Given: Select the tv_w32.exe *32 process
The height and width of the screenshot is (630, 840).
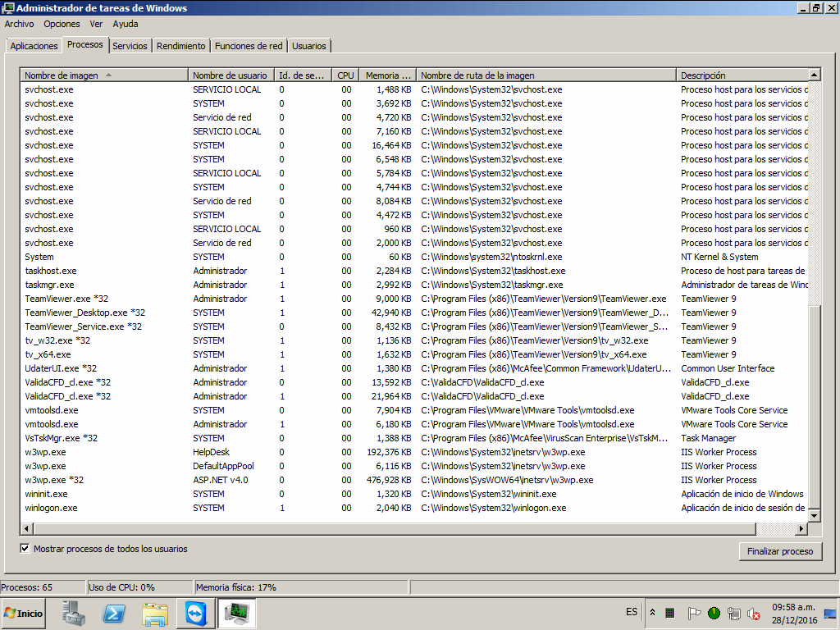Looking at the screenshot, I should click(x=414, y=340).
